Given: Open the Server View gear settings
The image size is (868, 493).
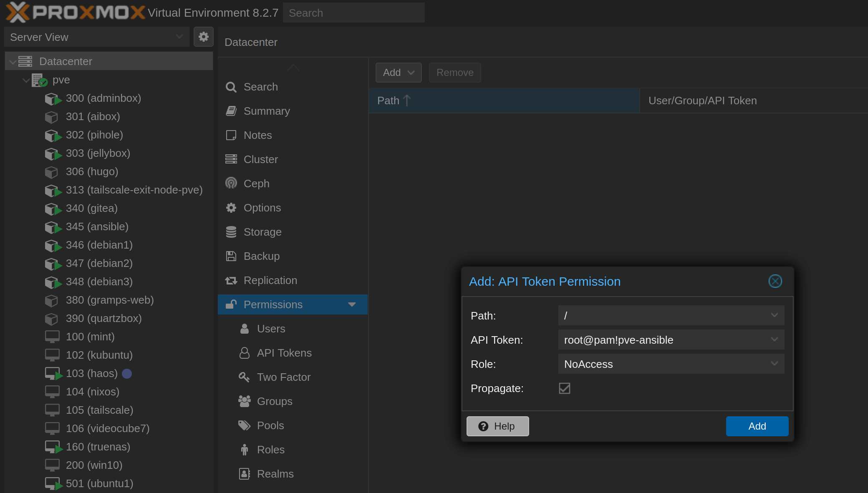Looking at the screenshot, I should point(204,37).
